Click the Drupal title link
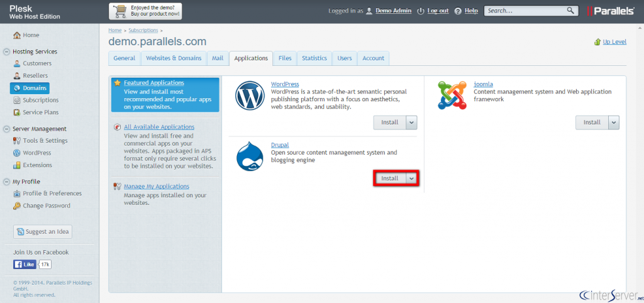 280,145
